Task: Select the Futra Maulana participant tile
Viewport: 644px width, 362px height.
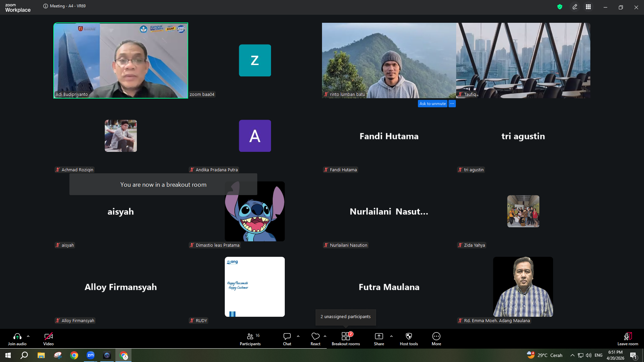Action: tap(389, 287)
